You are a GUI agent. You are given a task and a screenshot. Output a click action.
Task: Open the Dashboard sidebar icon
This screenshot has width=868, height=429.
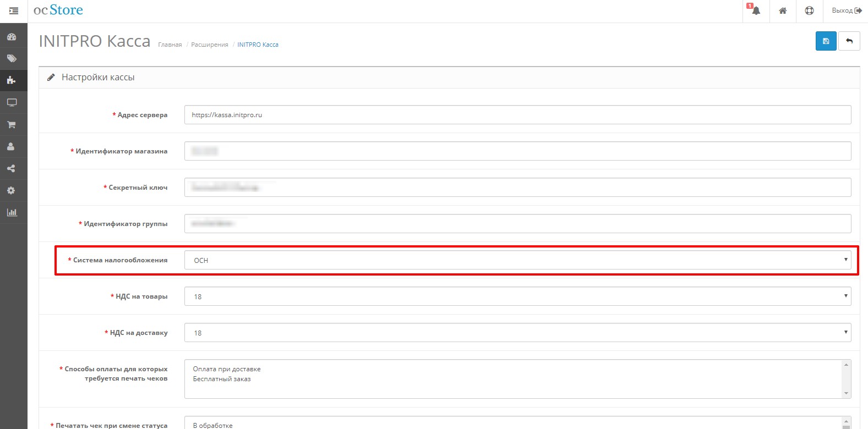[12, 37]
